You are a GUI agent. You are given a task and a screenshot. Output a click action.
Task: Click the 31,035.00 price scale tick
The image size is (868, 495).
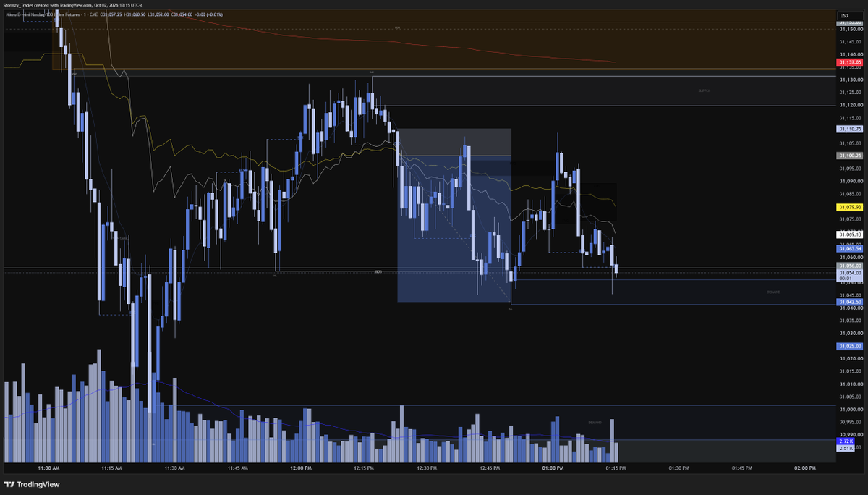click(x=849, y=320)
